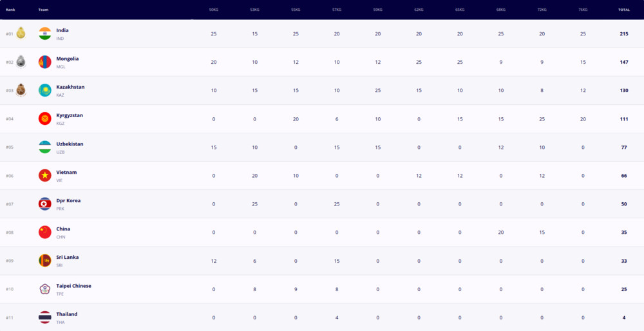Click the Team column header
The image size is (644, 331).
43,10
